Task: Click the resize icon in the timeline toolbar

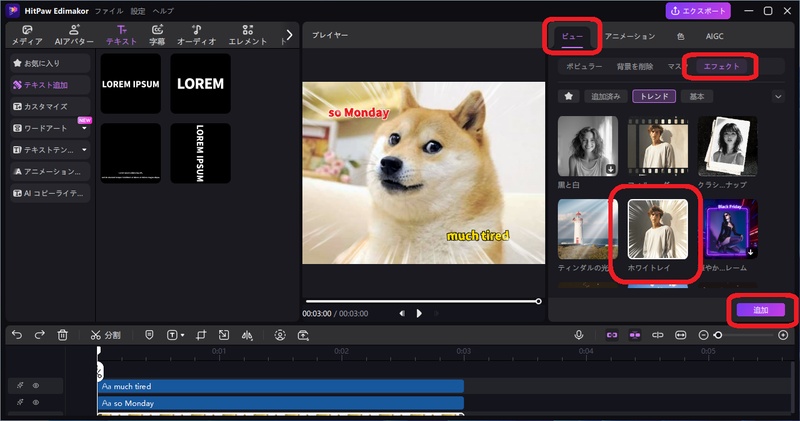Action: (223, 335)
